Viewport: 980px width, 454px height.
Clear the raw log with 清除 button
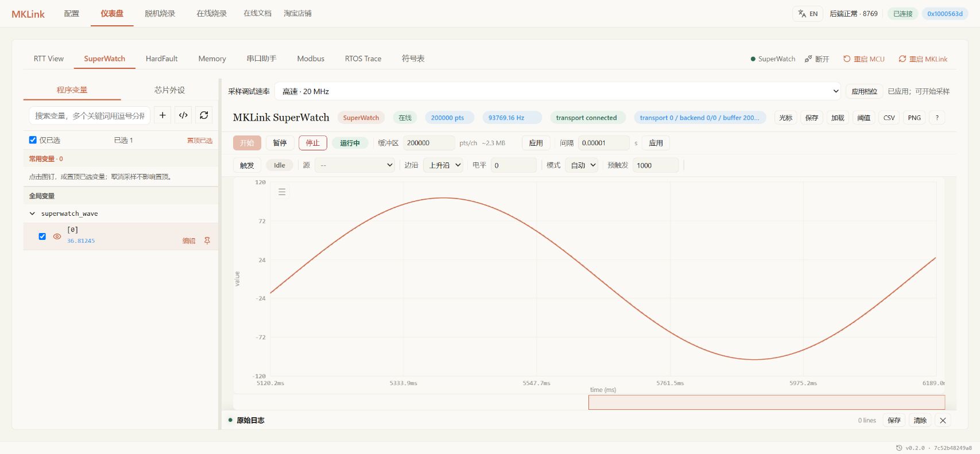pos(920,420)
